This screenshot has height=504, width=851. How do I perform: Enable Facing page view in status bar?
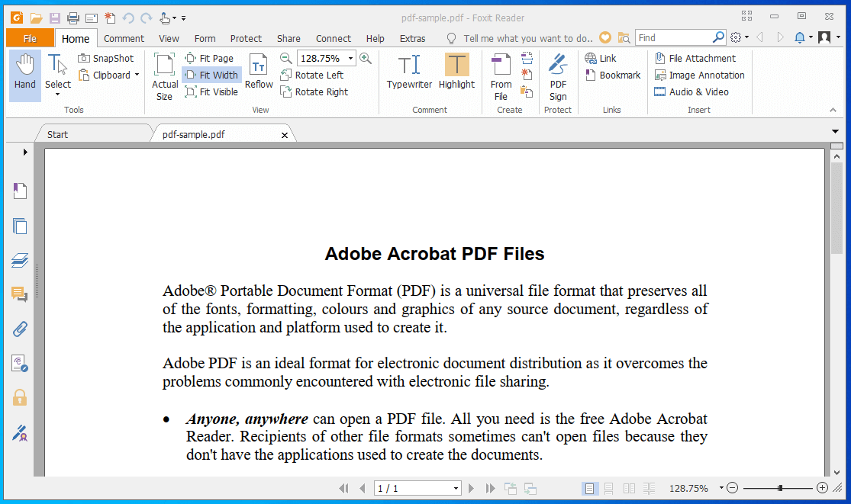point(627,488)
